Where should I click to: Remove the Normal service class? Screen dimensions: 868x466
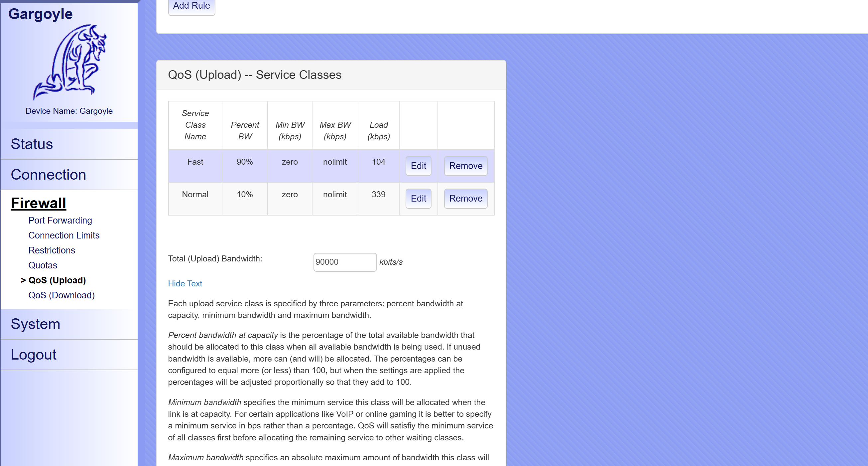pos(465,198)
